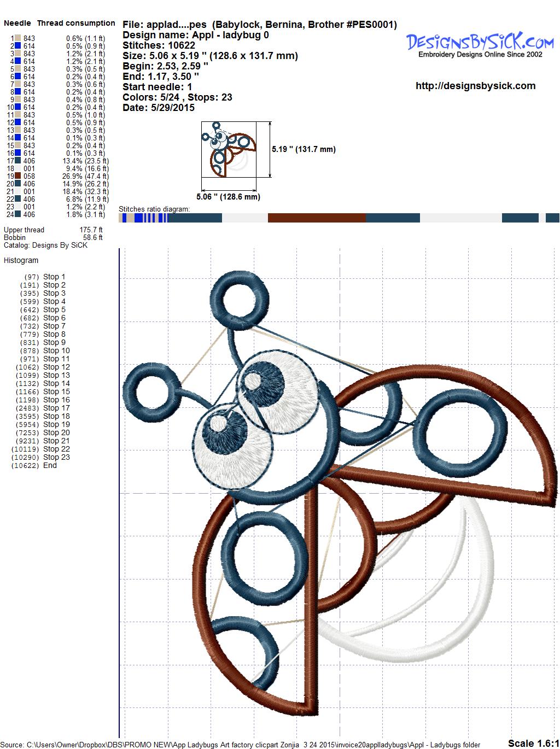Jump to Stop 19 in histogram
560x749 pixels.
(x=56, y=424)
